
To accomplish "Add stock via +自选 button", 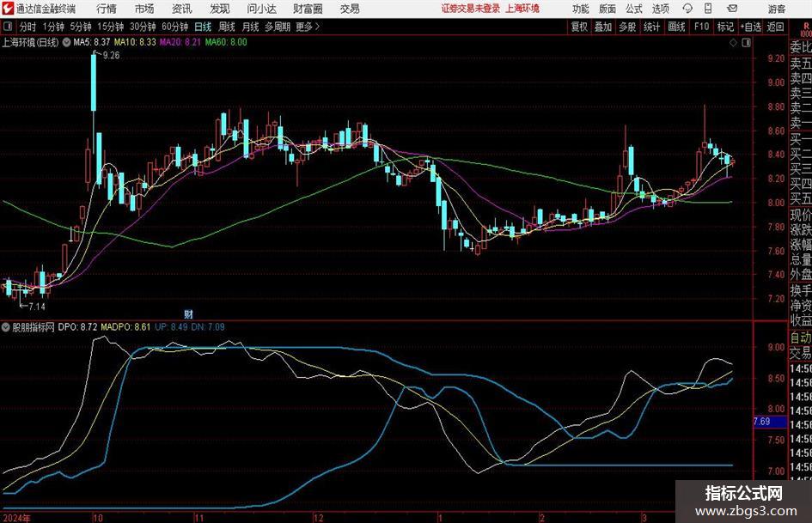I will pos(751,27).
